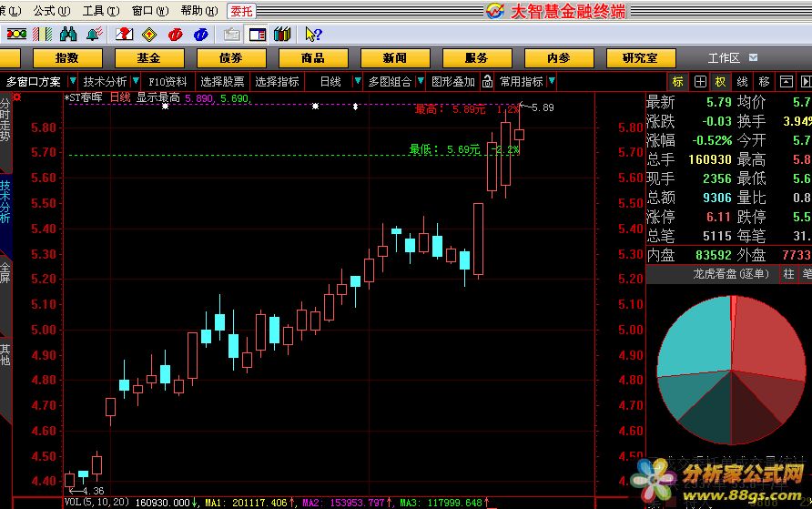Click the 内参 yellow button
Image resolution: width=812 pixels, height=509 pixels.
pos(559,58)
